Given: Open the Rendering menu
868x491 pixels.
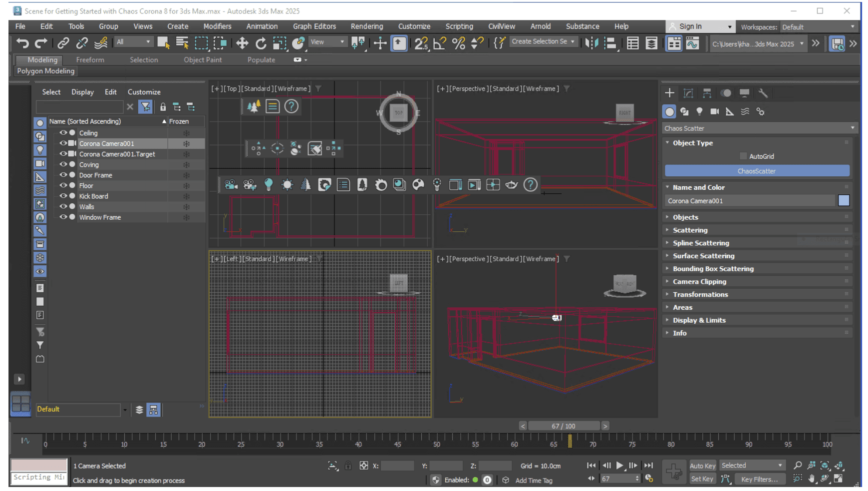Looking at the screenshot, I should point(367,26).
